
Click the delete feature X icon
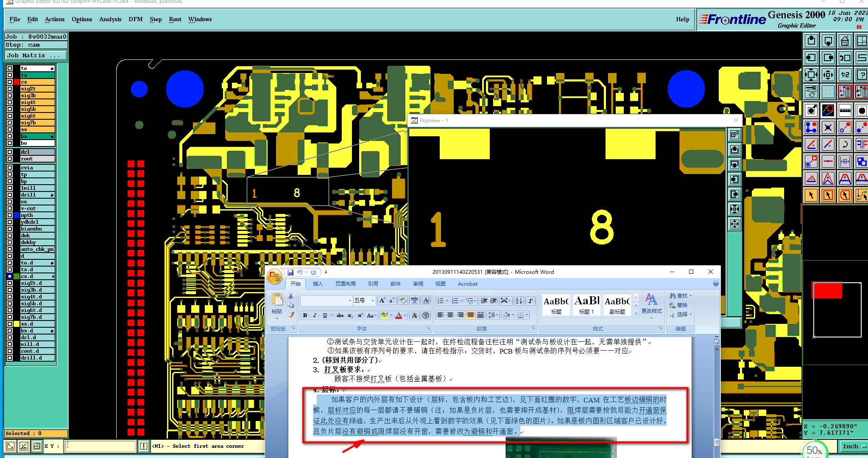click(x=828, y=127)
